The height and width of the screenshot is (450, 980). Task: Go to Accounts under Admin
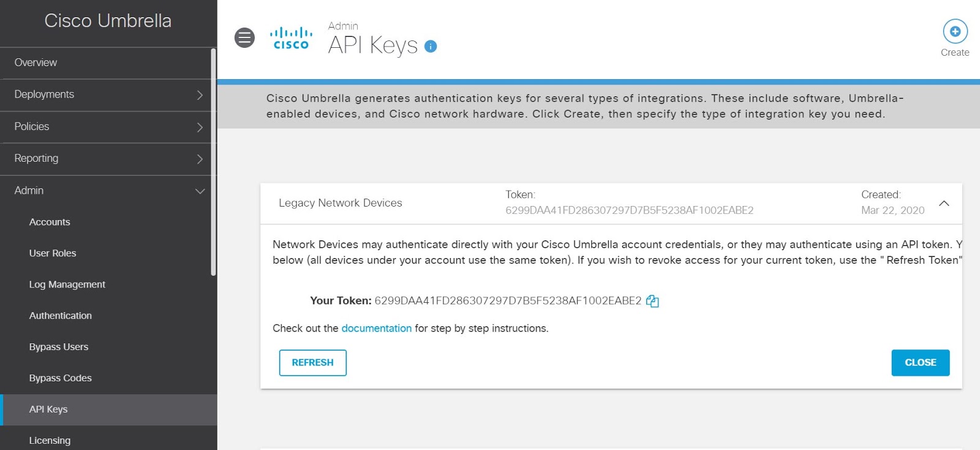(x=50, y=222)
